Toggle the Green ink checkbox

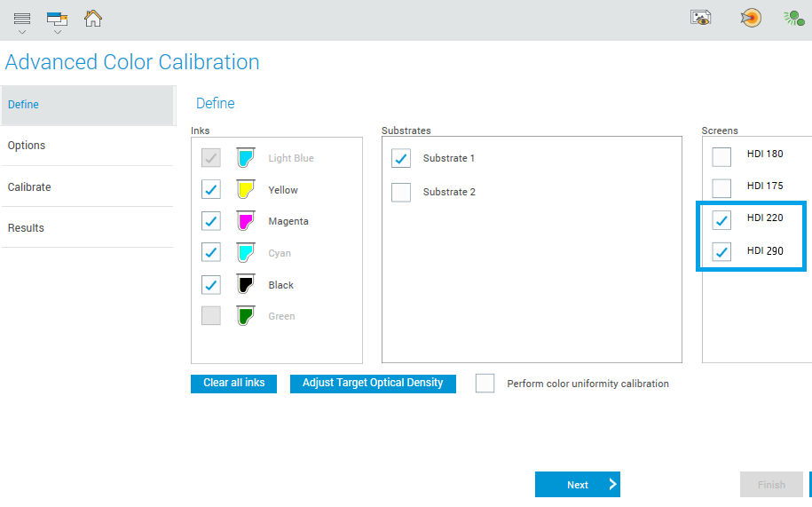pyautogui.click(x=211, y=315)
